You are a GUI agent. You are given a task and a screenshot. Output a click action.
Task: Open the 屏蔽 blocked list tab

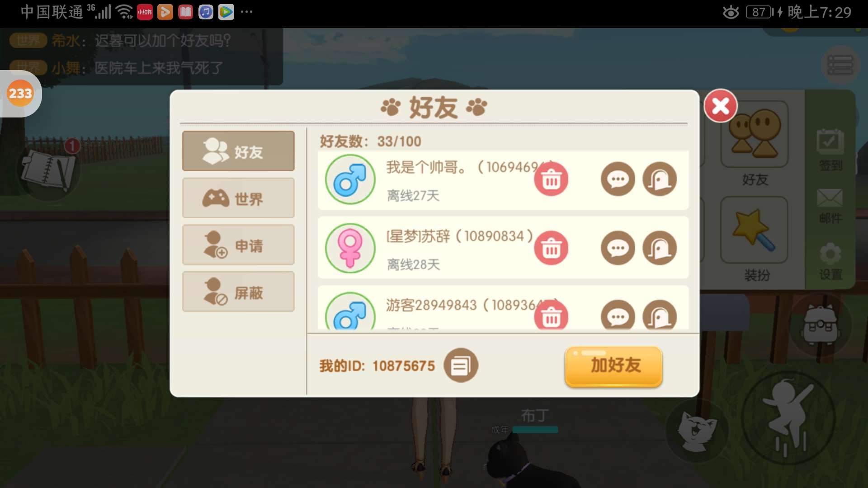click(x=238, y=292)
